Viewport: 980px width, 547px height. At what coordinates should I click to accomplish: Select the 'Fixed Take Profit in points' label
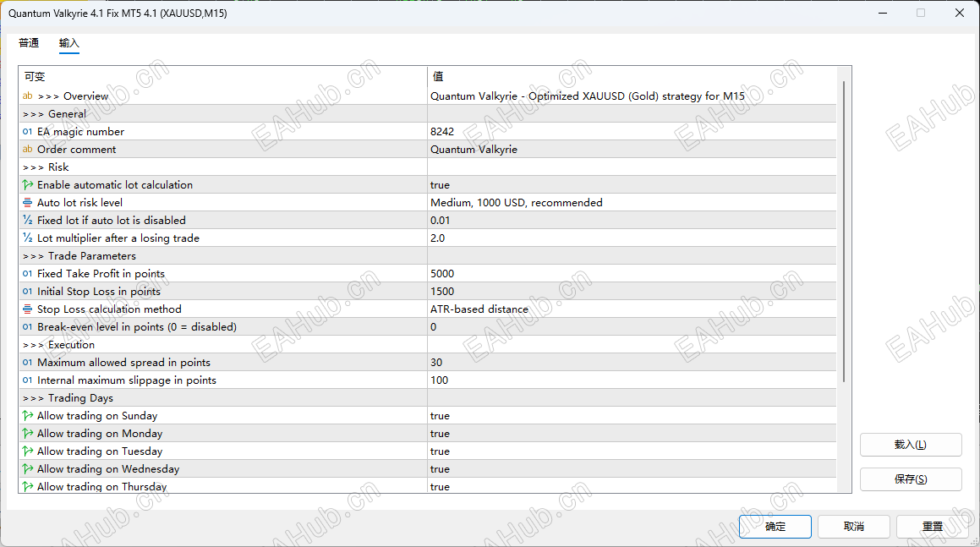(x=101, y=273)
